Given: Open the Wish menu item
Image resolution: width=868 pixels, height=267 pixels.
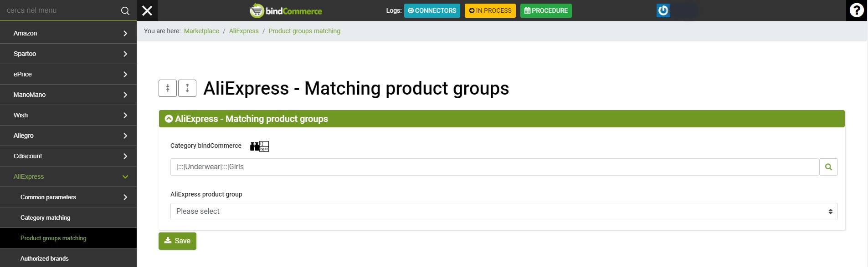Looking at the screenshot, I should click(68, 115).
